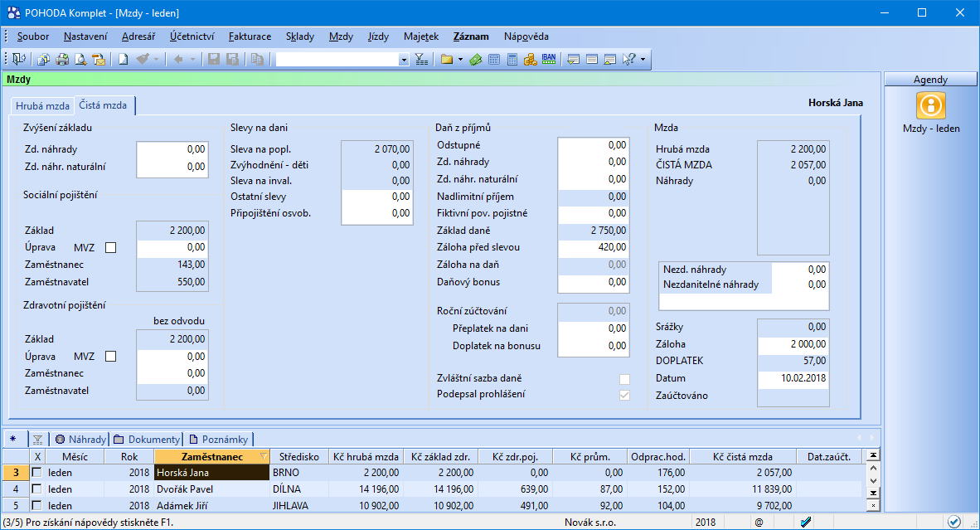Click the first note panel icon after IBAN
This screenshot has width=980, height=530.
tap(573, 60)
